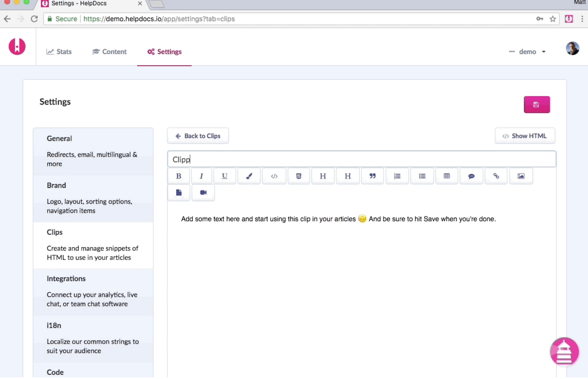Switch to the Content tab
The width and height of the screenshot is (588, 379).
pyautogui.click(x=109, y=51)
